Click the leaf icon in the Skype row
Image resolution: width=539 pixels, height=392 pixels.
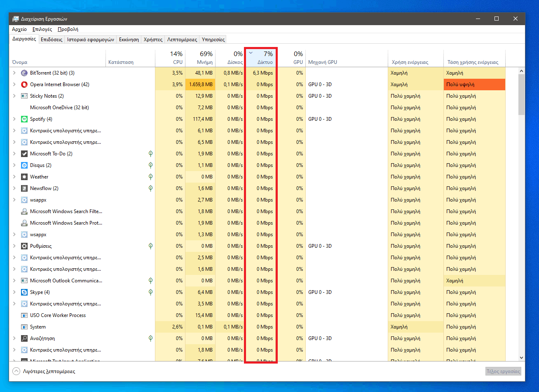coord(151,292)
